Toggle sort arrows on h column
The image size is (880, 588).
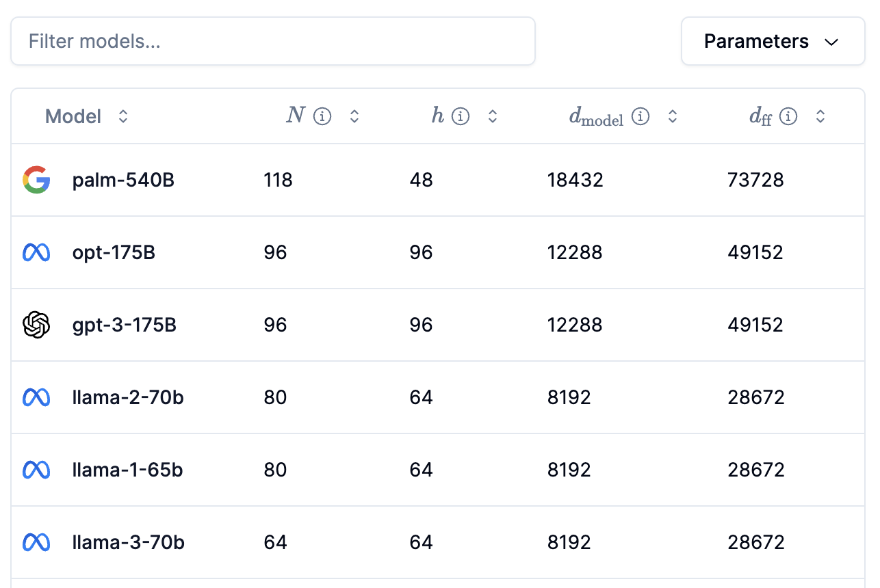(493, 117)
